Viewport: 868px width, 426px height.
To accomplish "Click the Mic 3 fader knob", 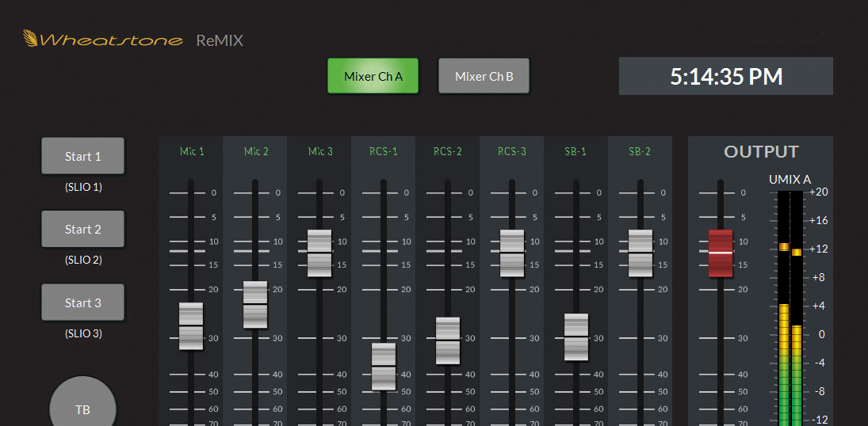I will pos(319,253).
